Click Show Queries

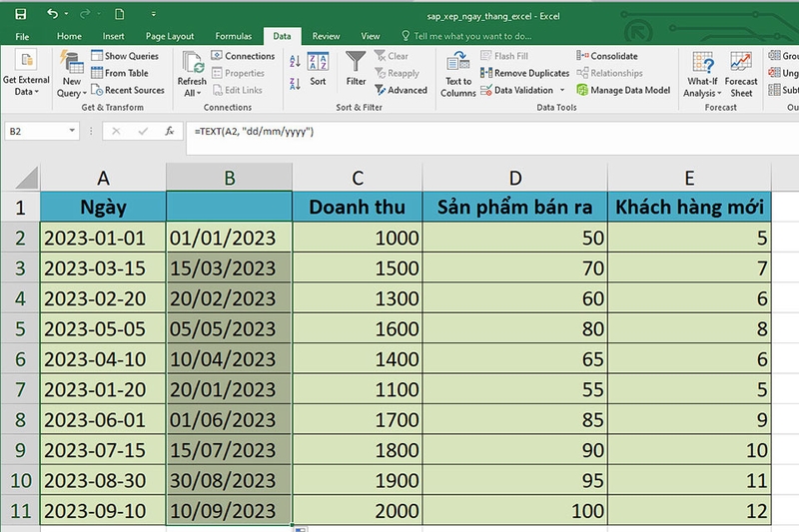click(125, 56)
